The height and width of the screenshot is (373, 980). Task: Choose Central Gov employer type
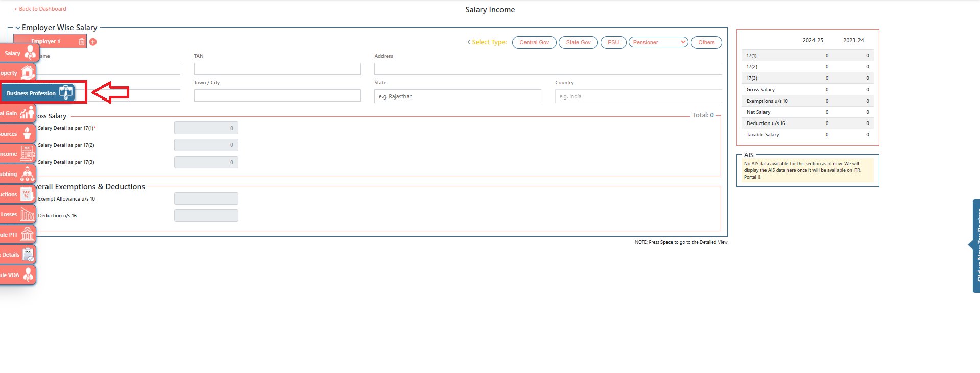(534, 42)
